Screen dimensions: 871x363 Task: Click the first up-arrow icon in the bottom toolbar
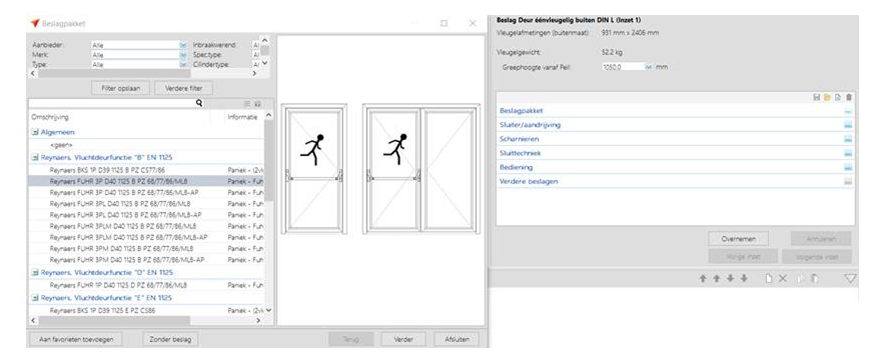703,279
